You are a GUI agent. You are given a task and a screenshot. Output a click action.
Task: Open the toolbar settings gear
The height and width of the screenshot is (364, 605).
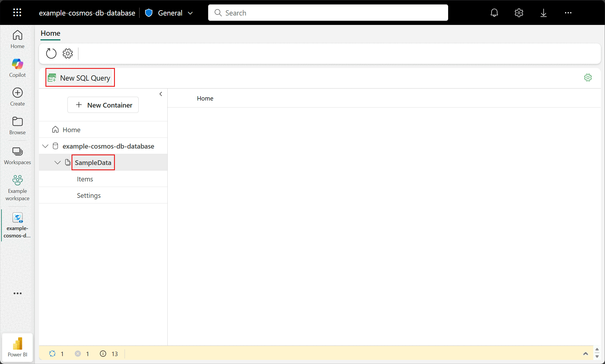click(68, 53)
